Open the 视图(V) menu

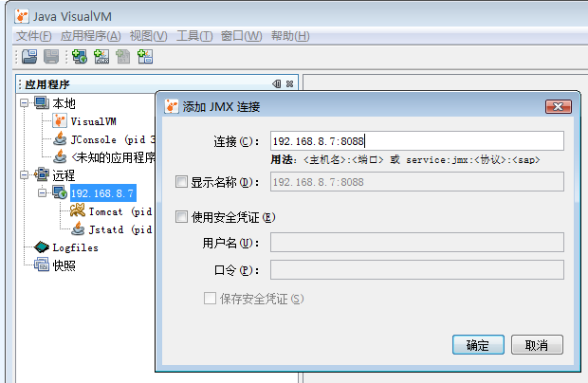149,36
